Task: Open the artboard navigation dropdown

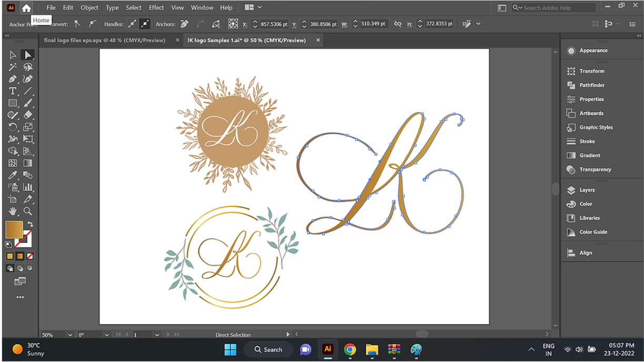Action: tap(157, 334)
